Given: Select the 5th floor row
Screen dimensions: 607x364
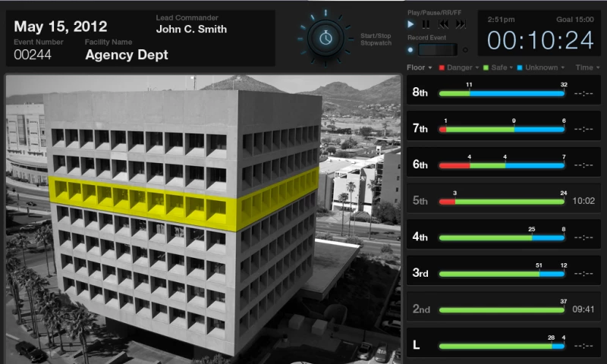Looking at the screenshot, I should (x=504, y=199).
